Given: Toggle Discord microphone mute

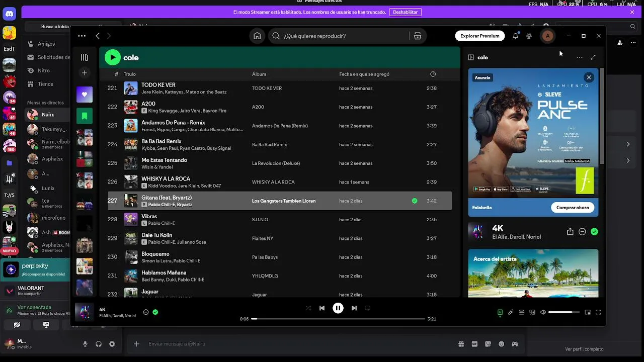Looking at the screenshot, I should click(85, 344).
